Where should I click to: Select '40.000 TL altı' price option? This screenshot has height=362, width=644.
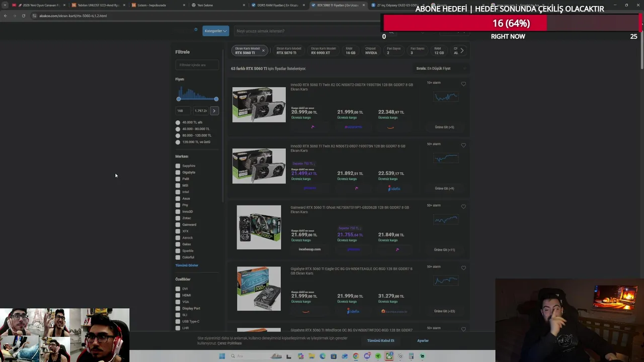[178, 122]
